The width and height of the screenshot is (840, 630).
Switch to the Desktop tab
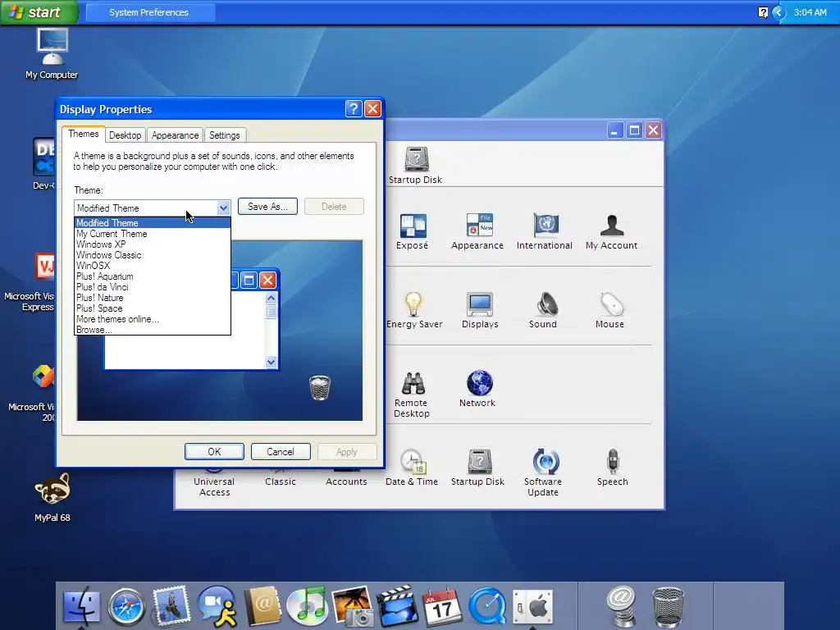(125, 135)
